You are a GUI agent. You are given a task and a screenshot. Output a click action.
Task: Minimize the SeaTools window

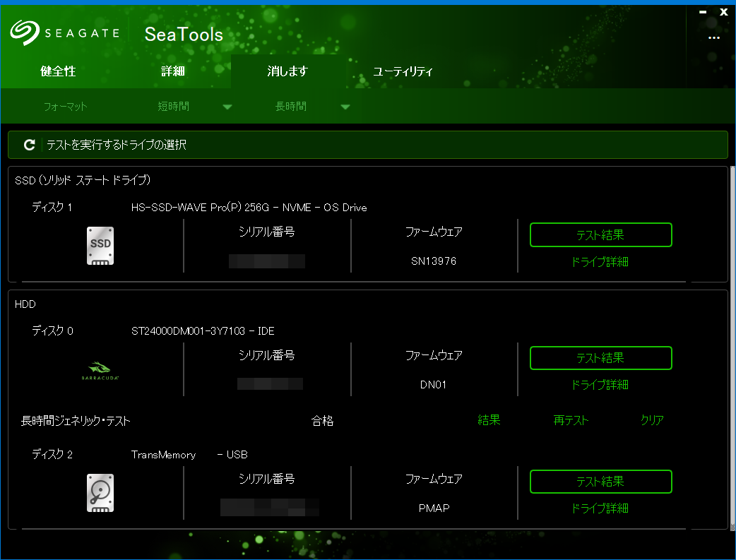point(703,12)
